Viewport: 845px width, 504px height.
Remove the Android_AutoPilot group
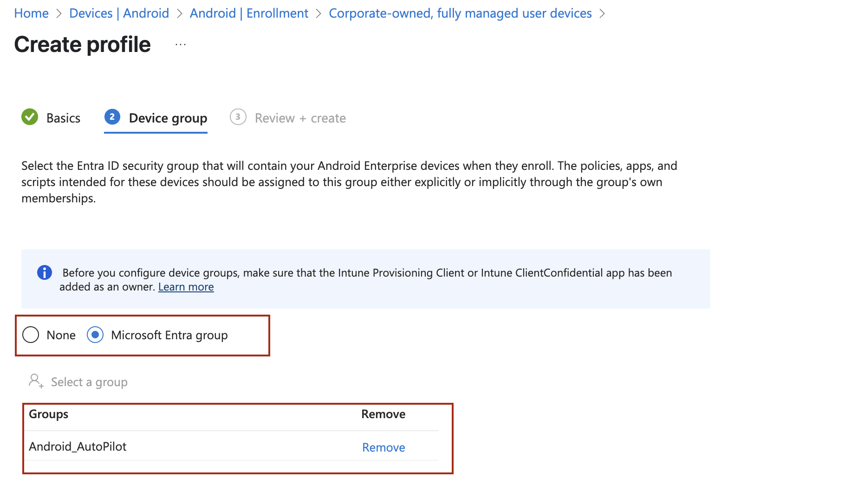tap(383, 447)
